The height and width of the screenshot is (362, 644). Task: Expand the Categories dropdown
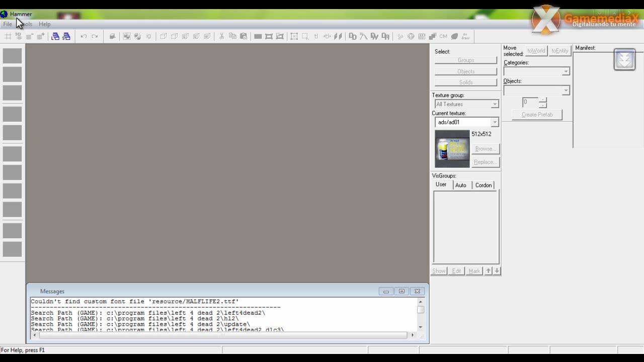point(566,71)
